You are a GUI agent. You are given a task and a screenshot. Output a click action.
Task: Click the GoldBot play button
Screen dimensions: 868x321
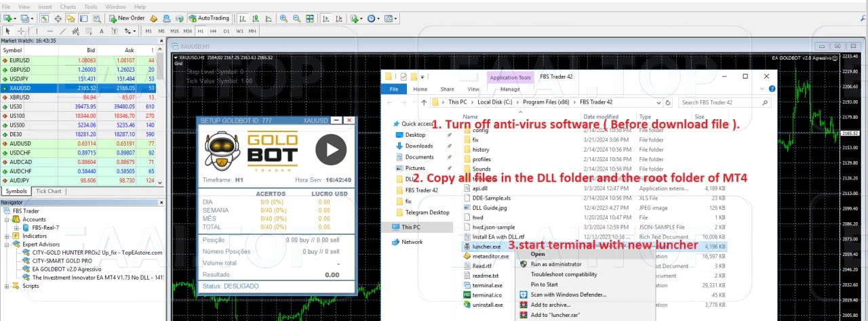[331, 148]
